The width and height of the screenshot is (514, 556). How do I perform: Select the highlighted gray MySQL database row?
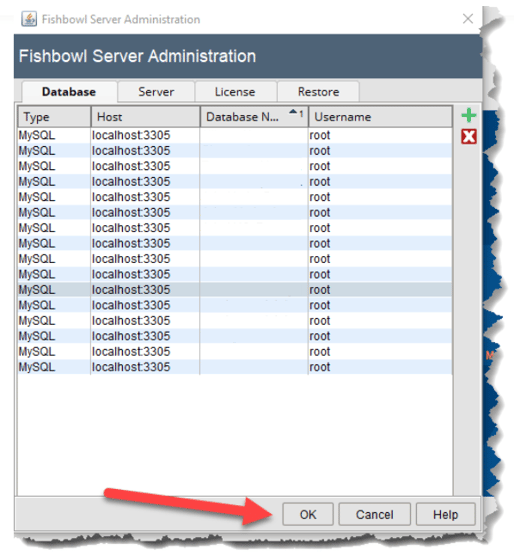[x=235, y=290]
